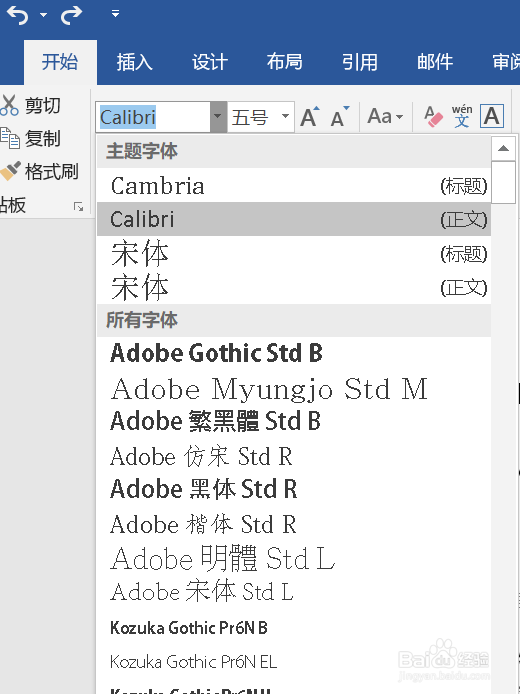Click the 剪切 scissors icon
The height and width of the screenshot is (694, 520).
(9, 105)
